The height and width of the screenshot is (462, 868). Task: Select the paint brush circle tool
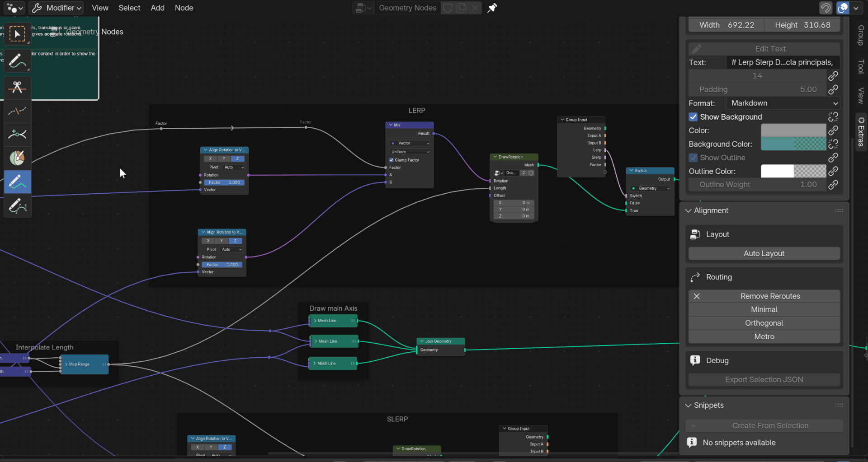coord(17,158)
